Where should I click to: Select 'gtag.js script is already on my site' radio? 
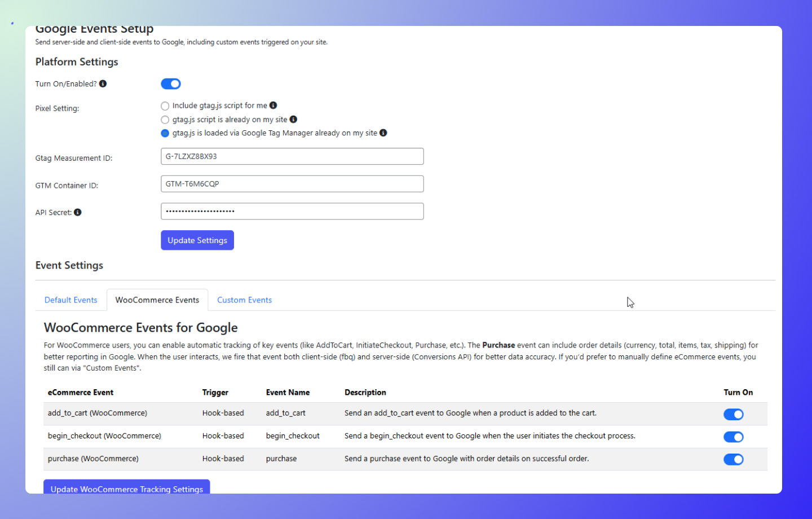tap(165, 120)
